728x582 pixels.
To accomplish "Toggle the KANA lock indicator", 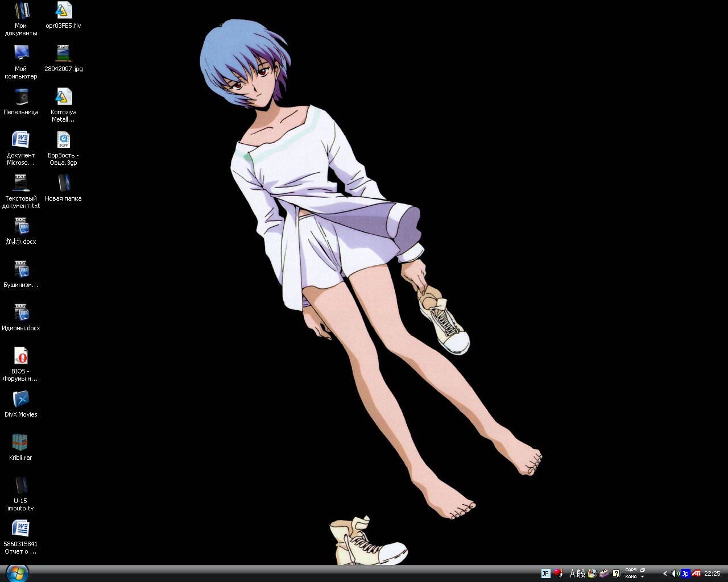I will click(631, 577).
